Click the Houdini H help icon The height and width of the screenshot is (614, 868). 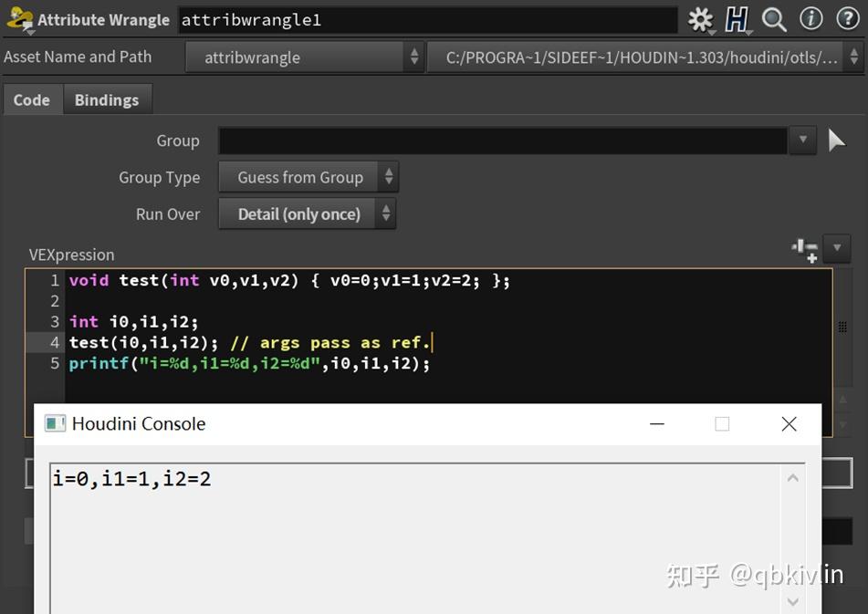737,18
